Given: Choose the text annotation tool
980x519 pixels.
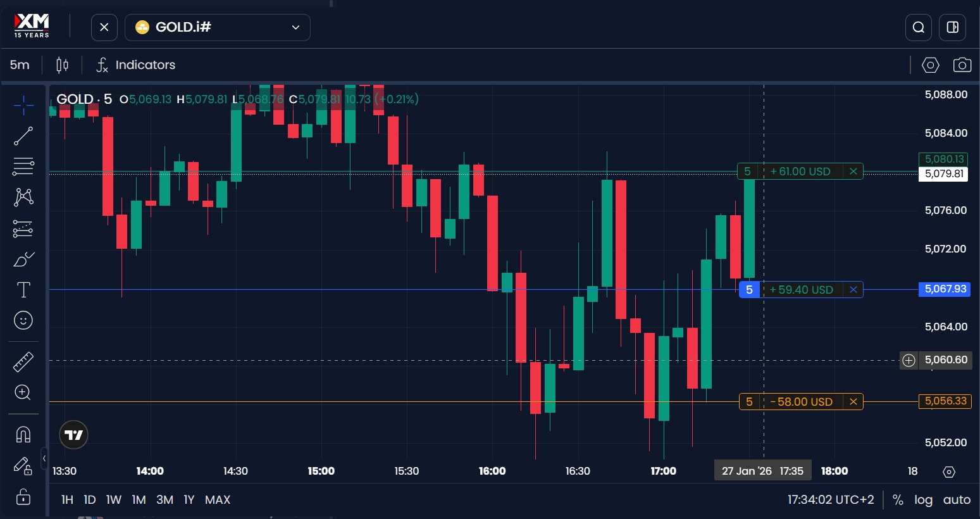Looking at the screenshot, I should tap(23, 289).
